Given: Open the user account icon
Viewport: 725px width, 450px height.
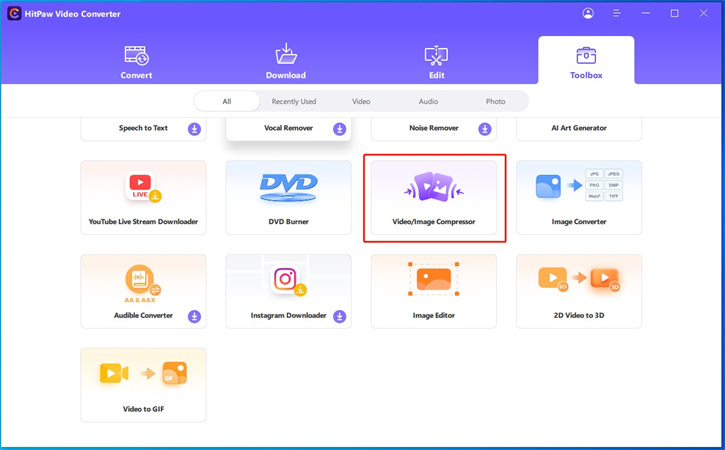Looking at the screenshot, I should pos(588,13).
